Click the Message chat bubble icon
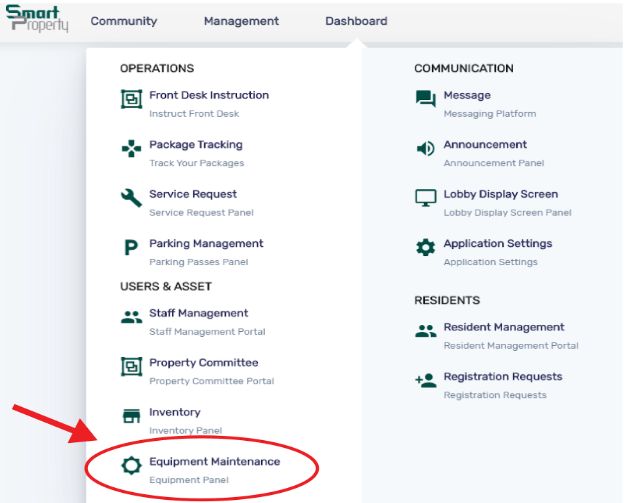The width and height of the screenshot is (625, 503). tap(426, 99)
